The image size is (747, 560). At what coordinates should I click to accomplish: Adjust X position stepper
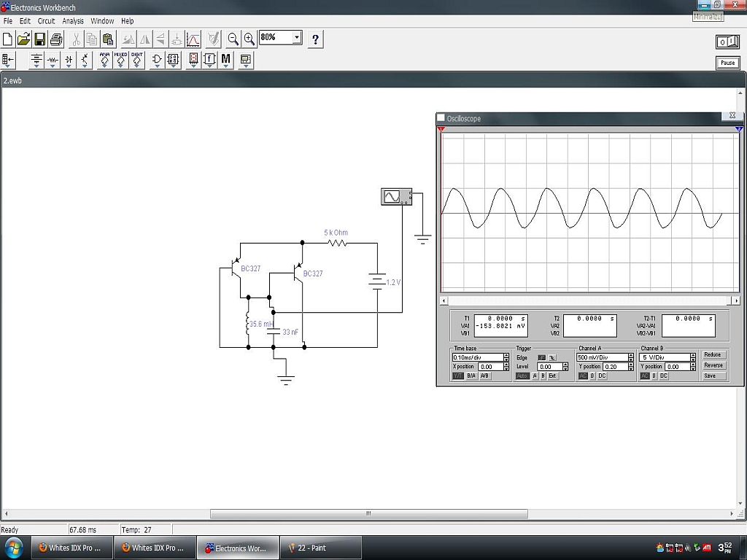[x=506, y=367]
